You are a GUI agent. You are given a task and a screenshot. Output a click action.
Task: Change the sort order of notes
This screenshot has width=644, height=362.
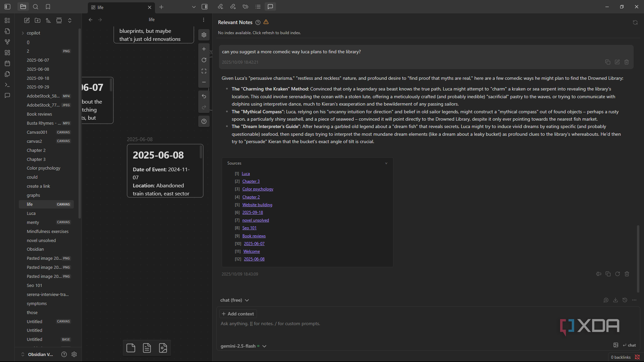(48, 20)
